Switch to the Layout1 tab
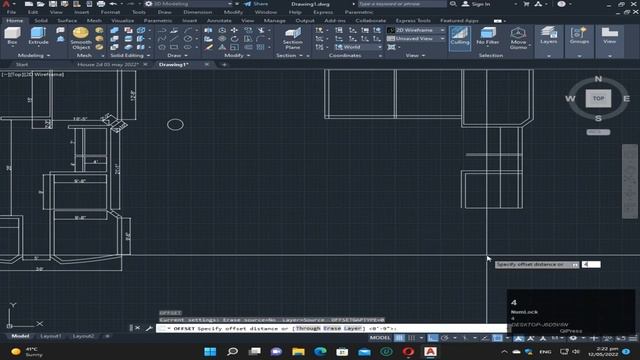This screenshot has height=360, width=640. (51, 336)
